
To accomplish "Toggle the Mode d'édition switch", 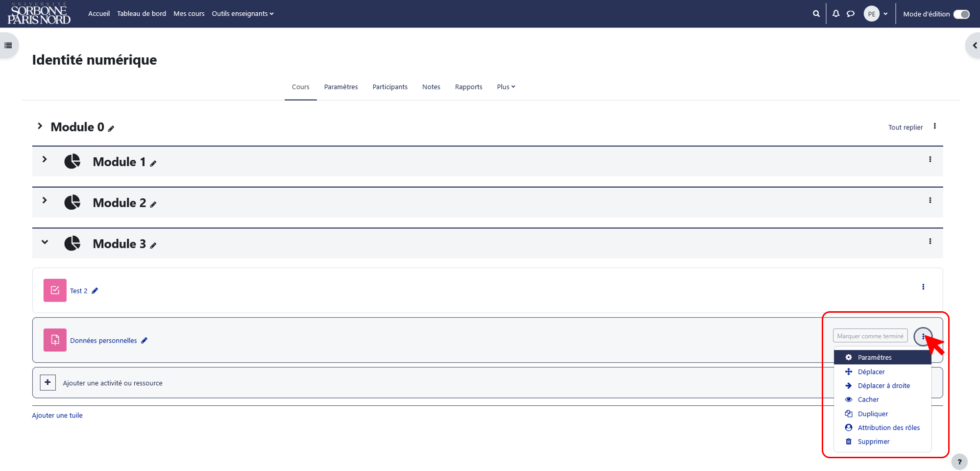I will coord(961,14).
